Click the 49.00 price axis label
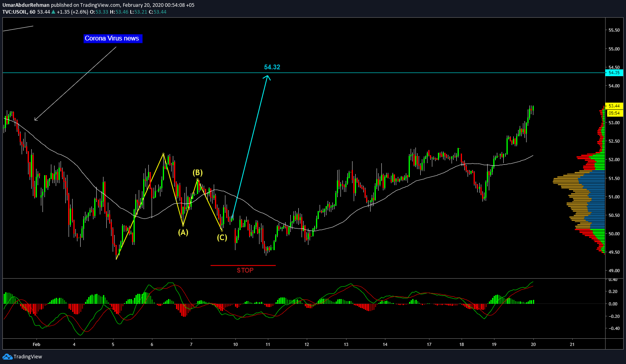This screenshot has width=626, height=364. 614,271
